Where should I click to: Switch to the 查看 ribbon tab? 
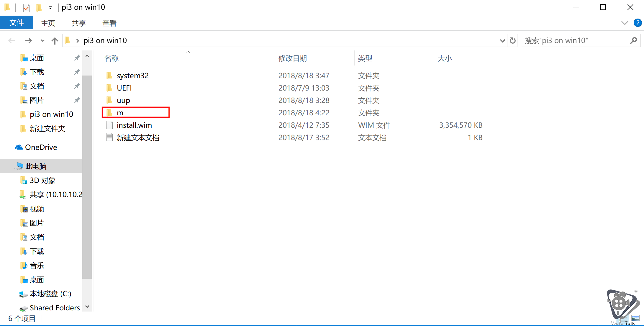click(x=109, y=23)
